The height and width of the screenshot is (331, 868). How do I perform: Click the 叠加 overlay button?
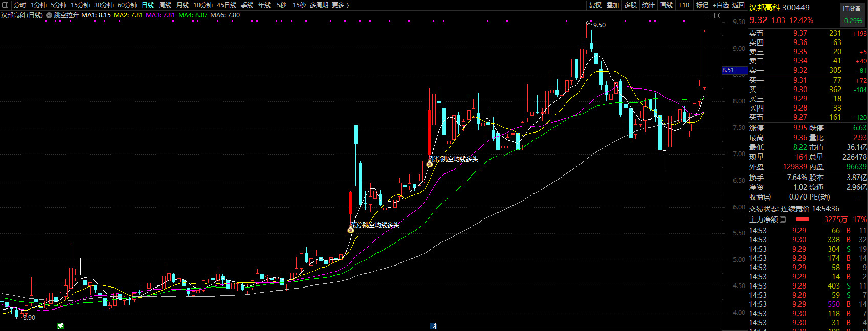click(613, 5)
